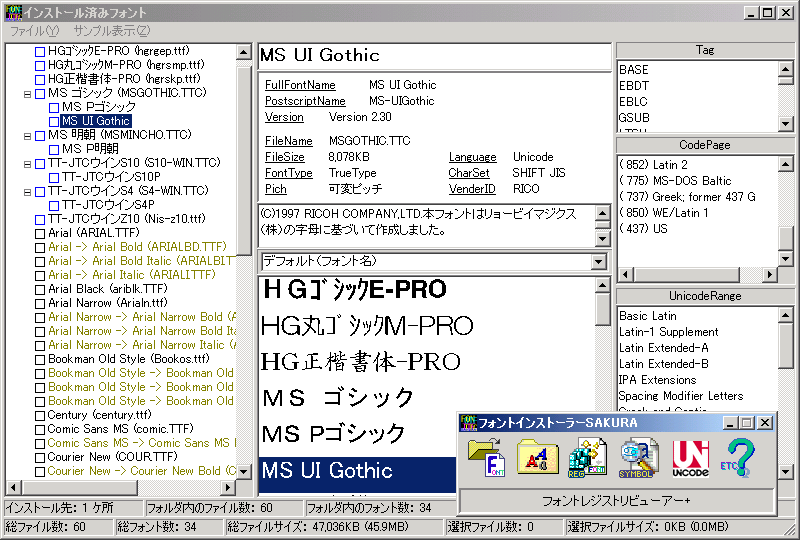Check the Arial Black (ariblk.TTF) checkbox
The image size is (800, 540).
40,290
